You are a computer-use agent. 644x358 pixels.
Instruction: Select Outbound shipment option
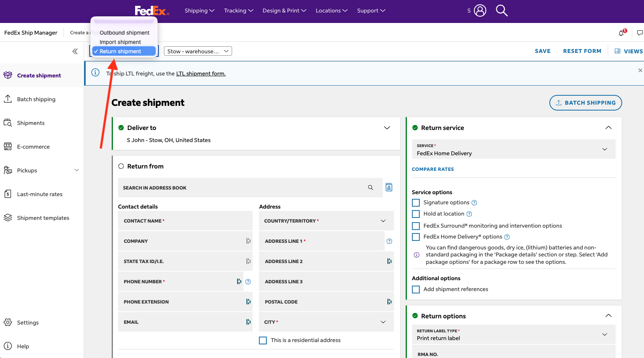tap(124, 33)
